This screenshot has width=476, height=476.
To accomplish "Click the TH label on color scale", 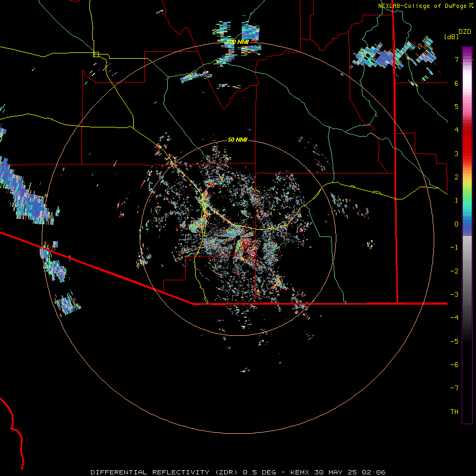I will [454, 412].
